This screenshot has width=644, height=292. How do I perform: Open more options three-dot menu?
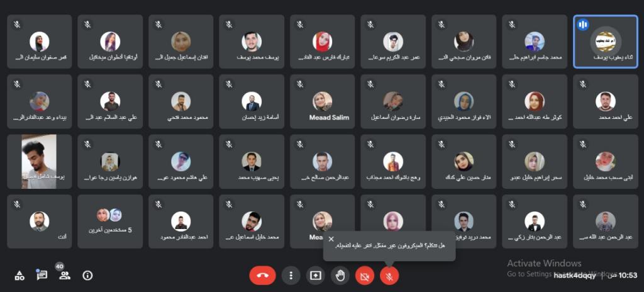click(291, 275)
